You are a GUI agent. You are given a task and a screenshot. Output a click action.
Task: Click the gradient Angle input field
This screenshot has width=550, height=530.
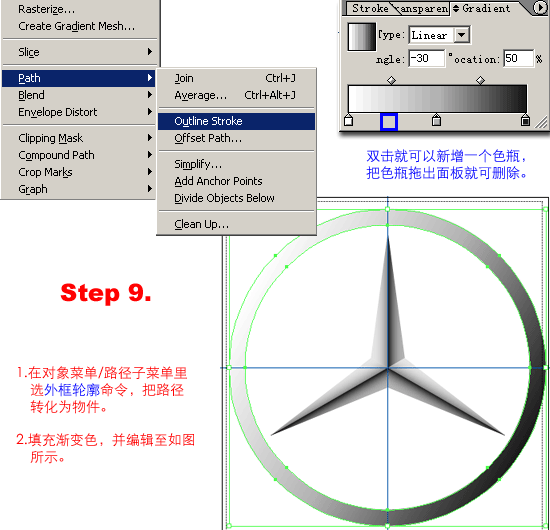[427, 58]
